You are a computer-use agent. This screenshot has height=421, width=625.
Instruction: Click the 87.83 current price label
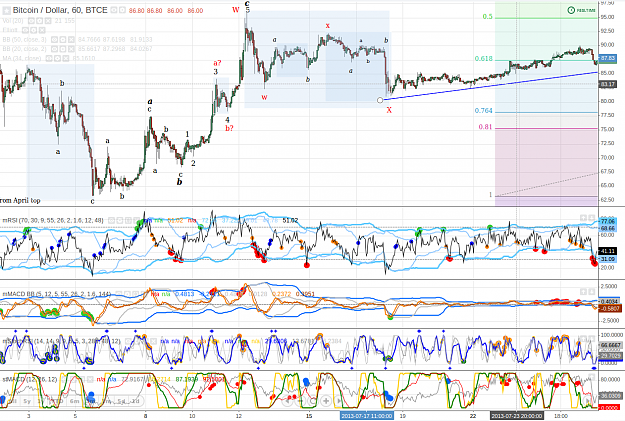point(607,58)
